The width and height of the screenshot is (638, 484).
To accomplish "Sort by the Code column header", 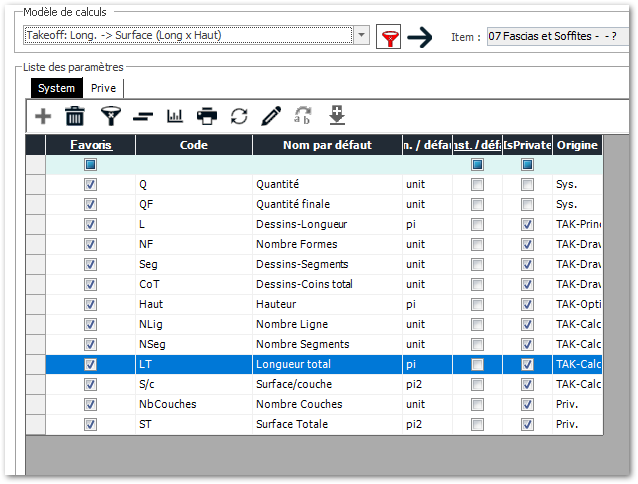I will [x=193, y=145].
